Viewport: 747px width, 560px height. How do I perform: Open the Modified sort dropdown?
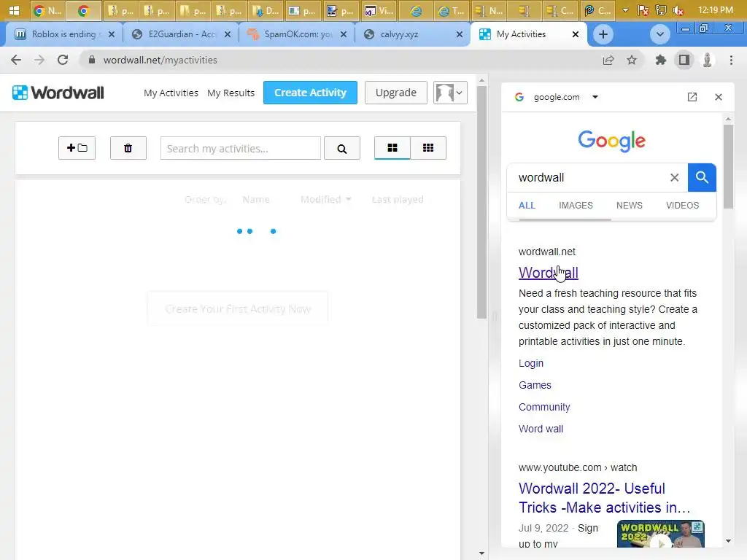tap(326, 199)
